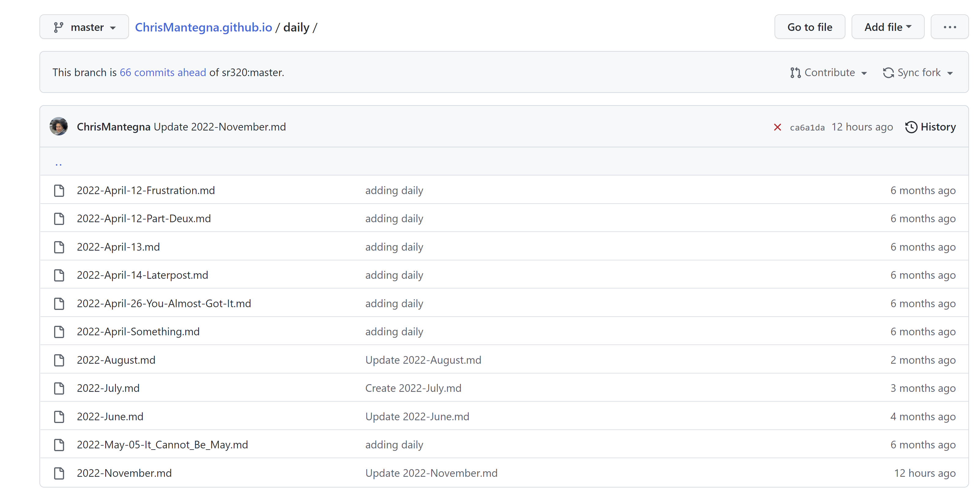This screenshot has width=980, height=504.
Task: Click the red X commit status icon
Action: 778,127
